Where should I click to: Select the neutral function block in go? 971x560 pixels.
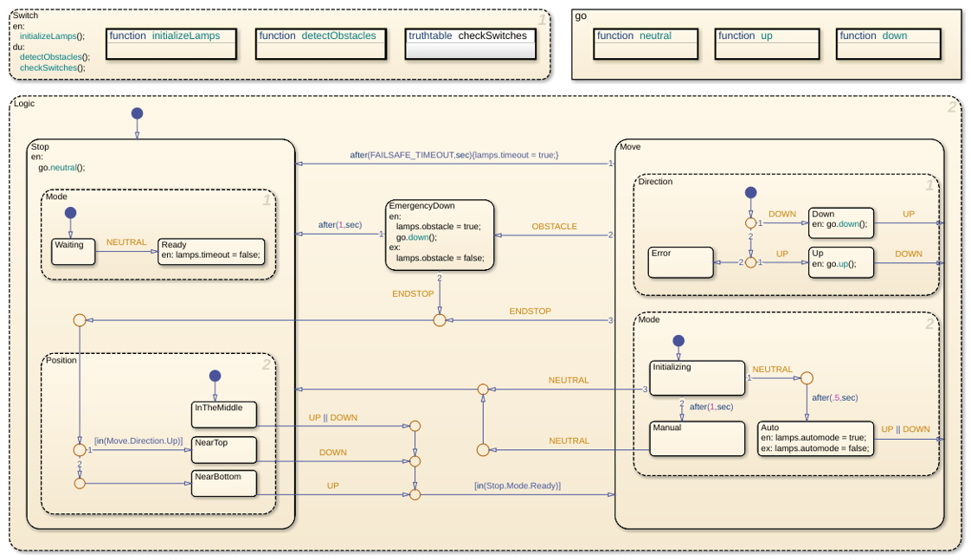point(646,44)
